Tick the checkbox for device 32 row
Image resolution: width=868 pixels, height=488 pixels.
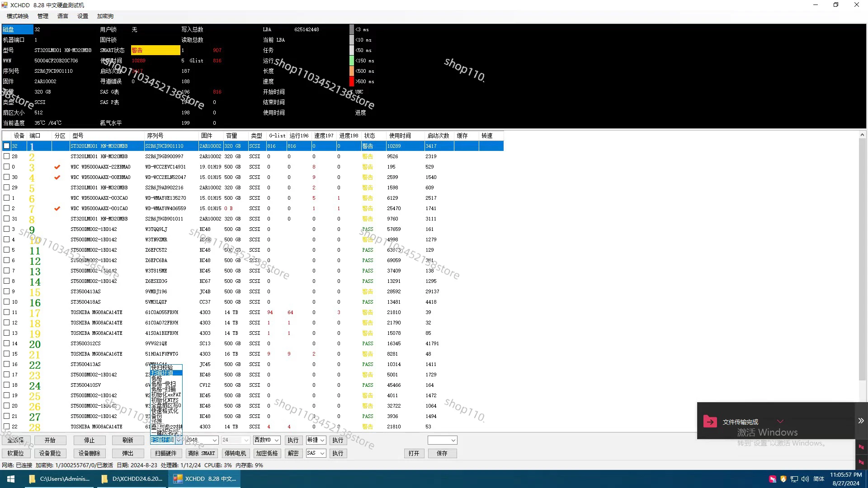6,146
